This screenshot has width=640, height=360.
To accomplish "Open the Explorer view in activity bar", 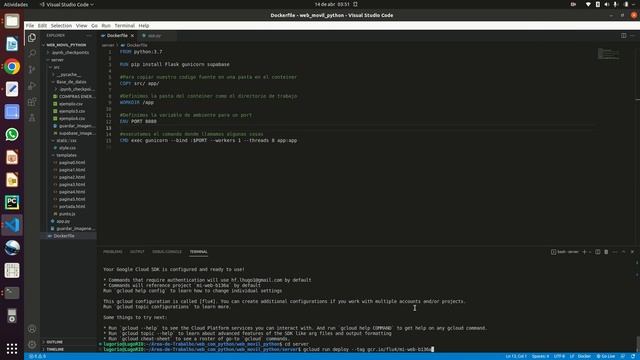I will point(32,38).
